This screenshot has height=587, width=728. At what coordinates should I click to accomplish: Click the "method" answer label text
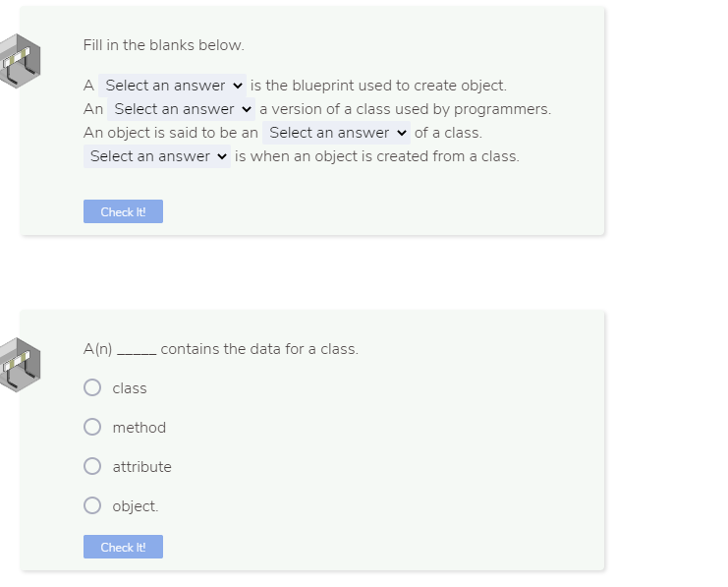[x=140, y=428]
